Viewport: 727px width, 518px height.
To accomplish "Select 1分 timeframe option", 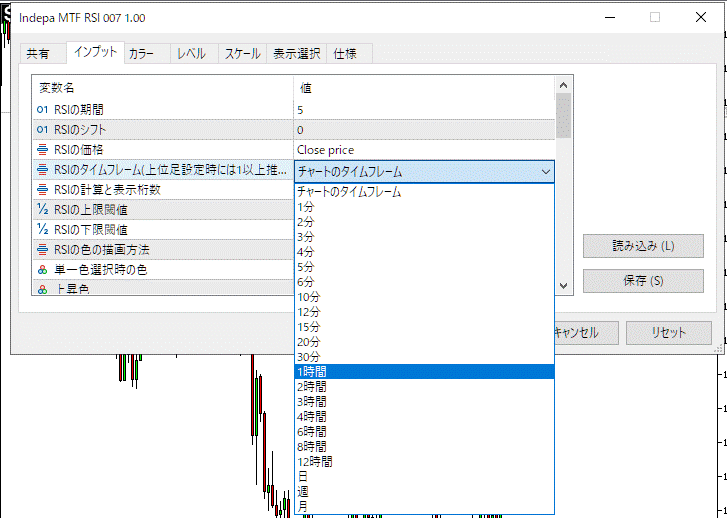I will 424,207.
